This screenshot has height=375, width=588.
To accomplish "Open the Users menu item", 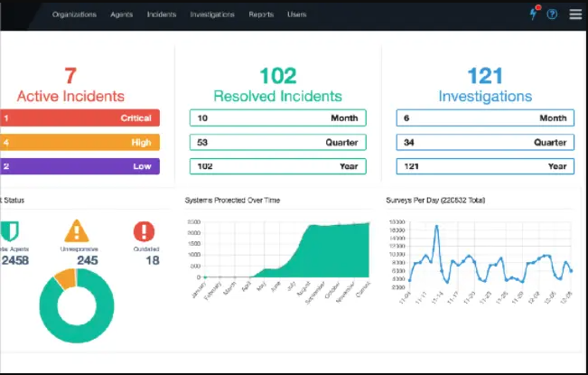I will (297, 14).
